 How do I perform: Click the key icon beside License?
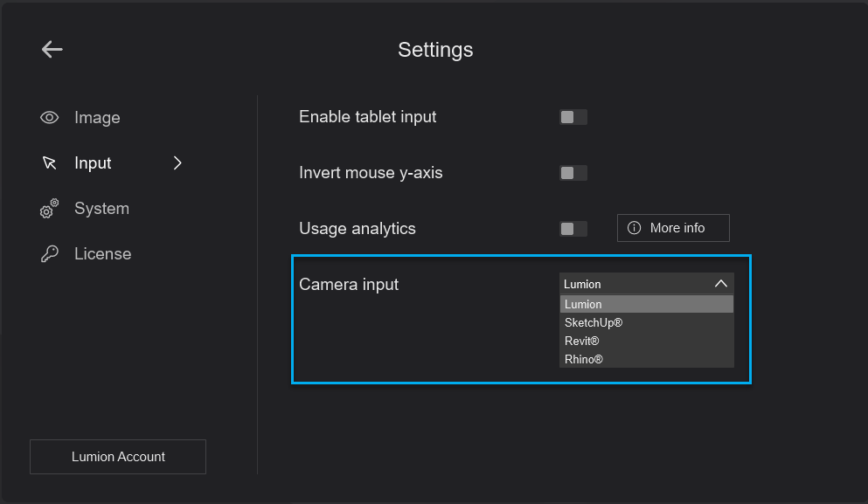click(x=49, y=254)
